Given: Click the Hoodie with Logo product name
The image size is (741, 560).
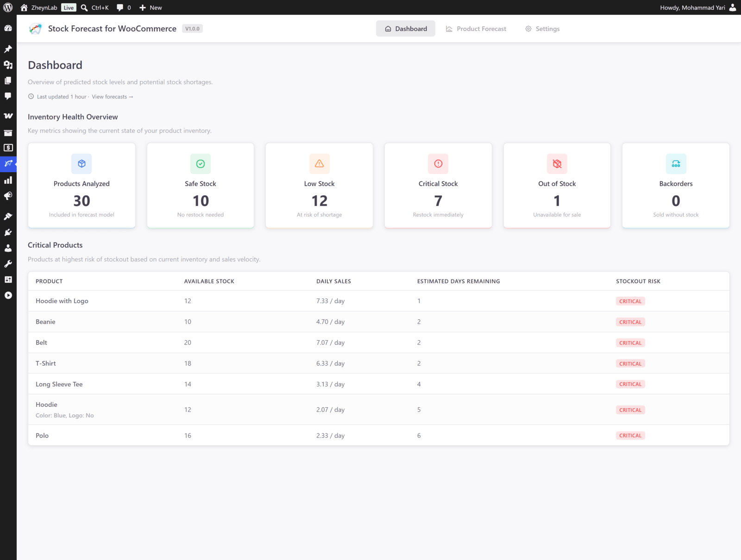Looking at the screenshot, I should [x=62, y=301].
